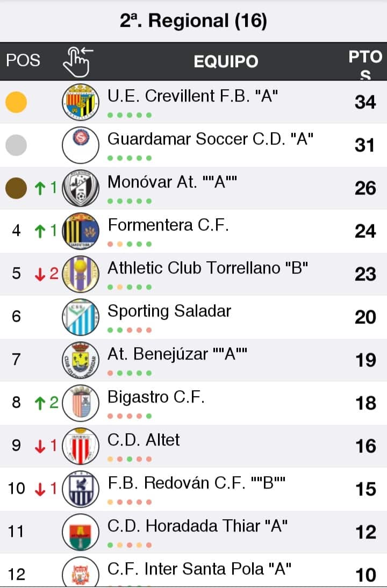Tap the EQUIPO column header
Image resolution: width=387 pixels, height=588 pixels.
pyautogui.click(x=226, y=61)
